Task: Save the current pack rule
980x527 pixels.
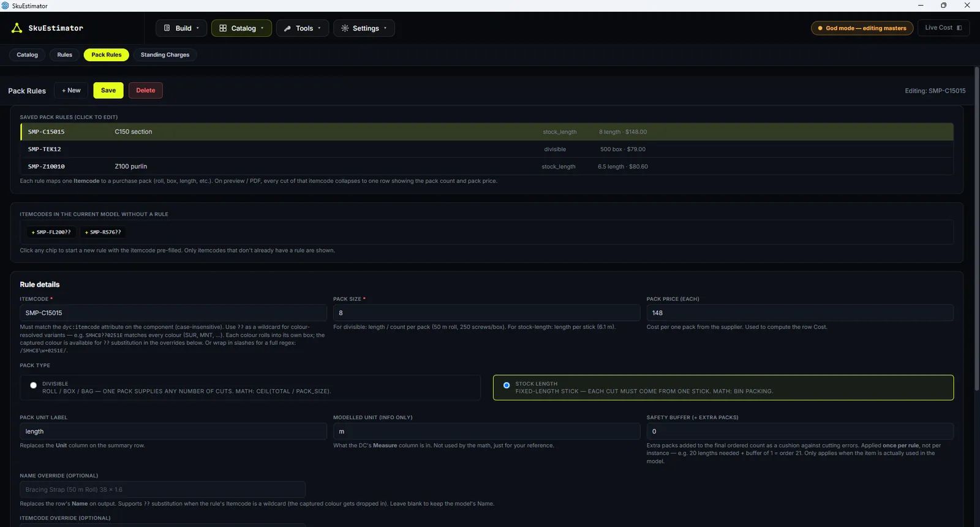Action: coord(108,90)
